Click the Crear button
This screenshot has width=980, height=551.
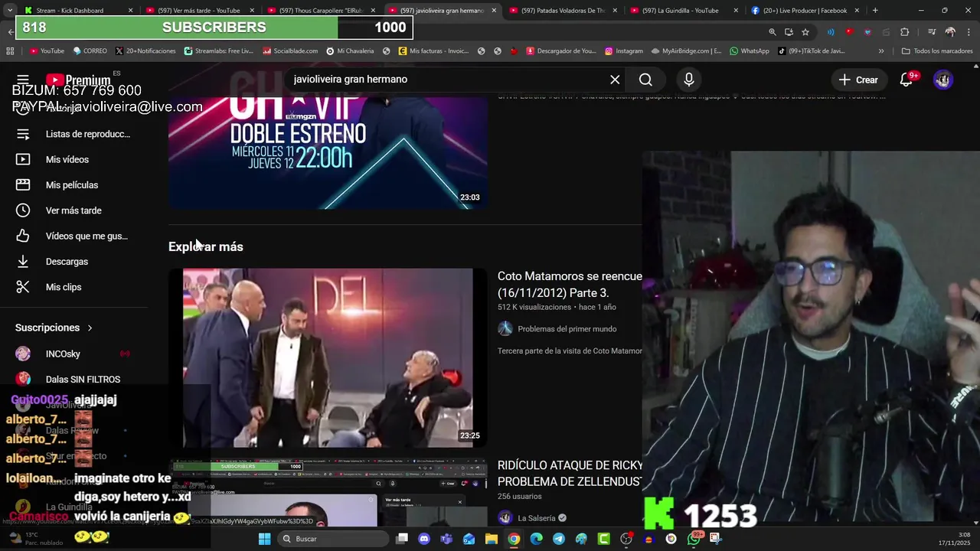858,80
